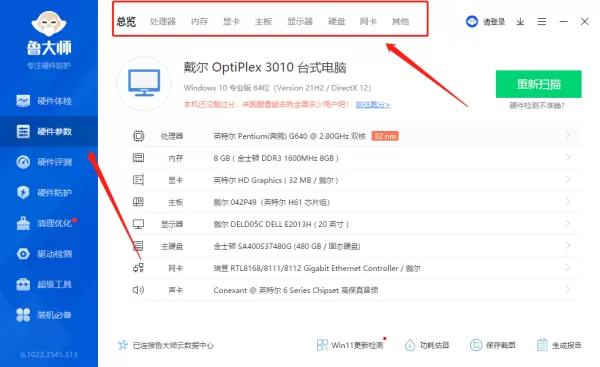600x367 pixels.
Task: Click the 8 GB DDR3 1600MHz memory text
Action: click(276, 158)
